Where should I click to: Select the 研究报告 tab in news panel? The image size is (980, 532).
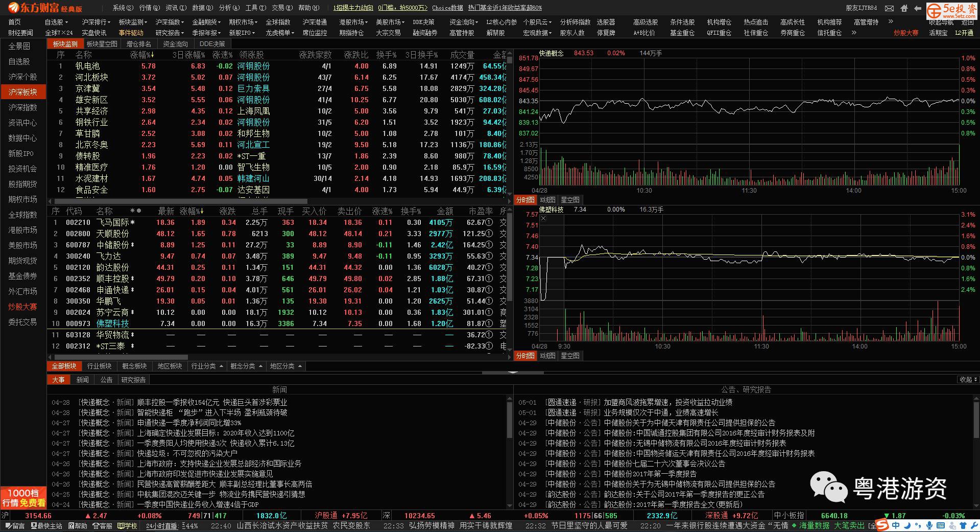click(x=133, y=380)
